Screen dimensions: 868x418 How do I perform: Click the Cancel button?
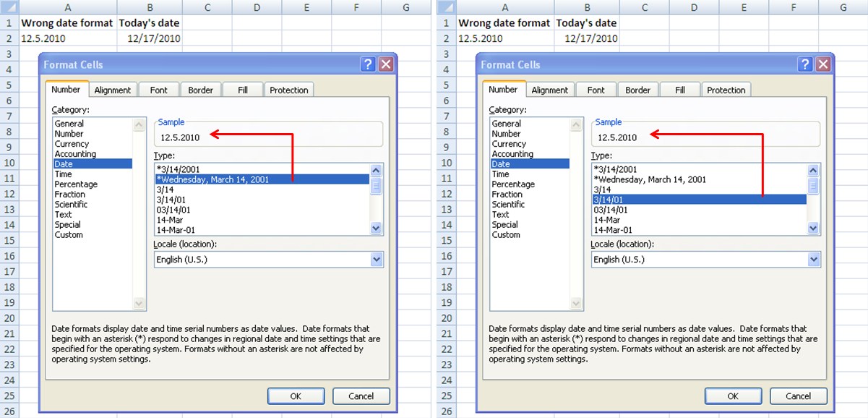361,396
